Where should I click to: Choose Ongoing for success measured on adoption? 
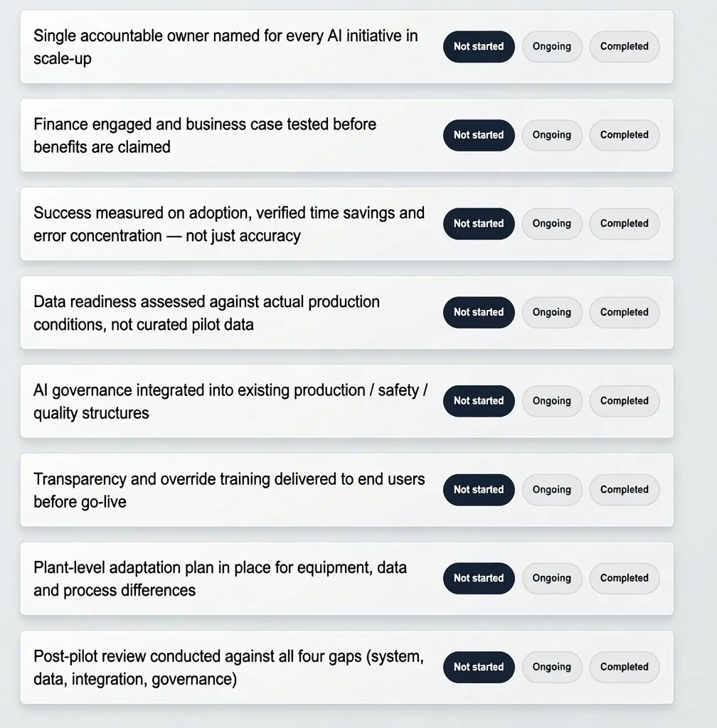point(552,224)
